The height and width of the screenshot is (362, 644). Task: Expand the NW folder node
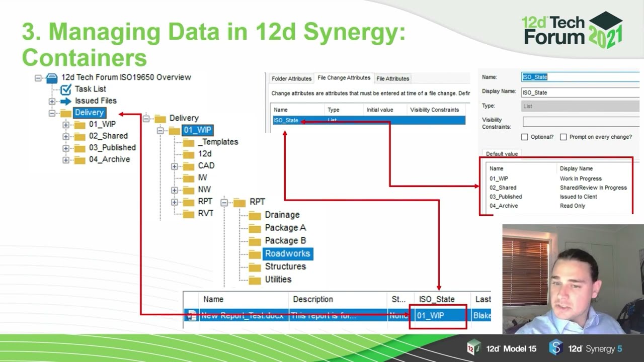tap(175, 190)
